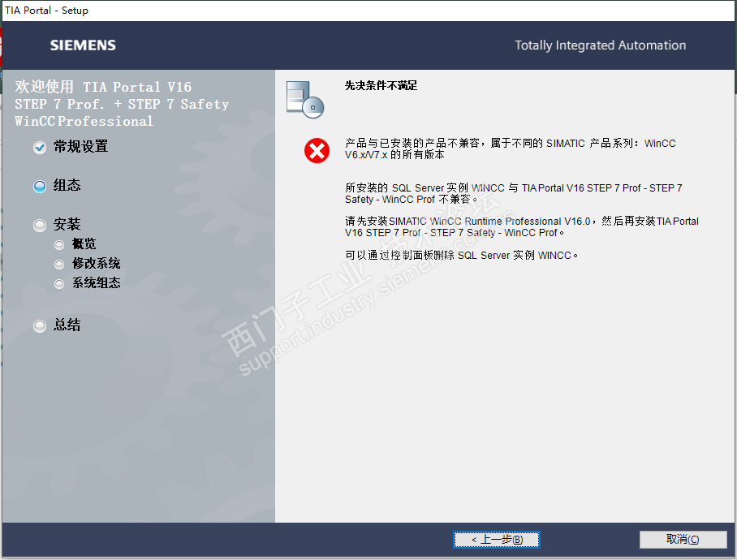Select the 组态 step label
Viewport: 737px width, 560px height.
[67, 185]
